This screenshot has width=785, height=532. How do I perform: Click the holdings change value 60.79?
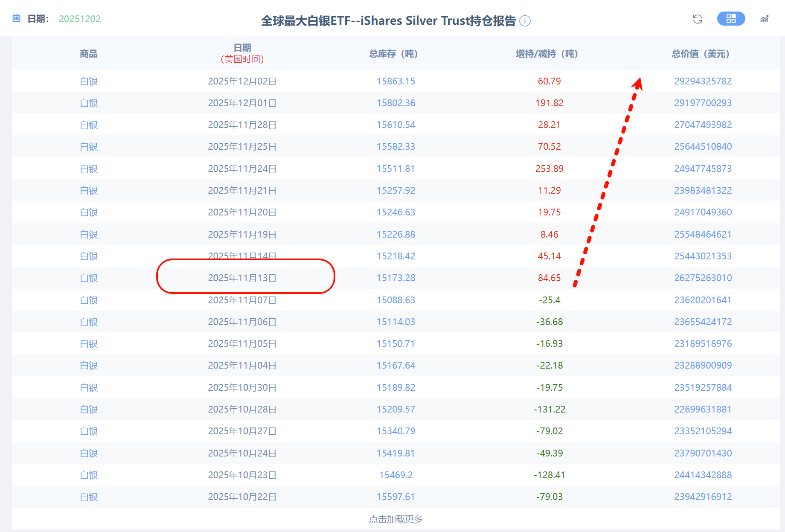click(x=549, y=81)
